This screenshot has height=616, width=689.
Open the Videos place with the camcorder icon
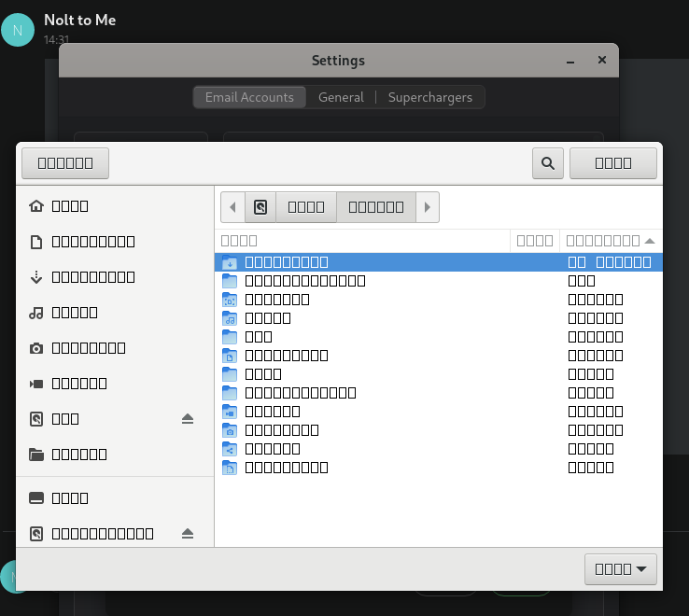(115, 384)
